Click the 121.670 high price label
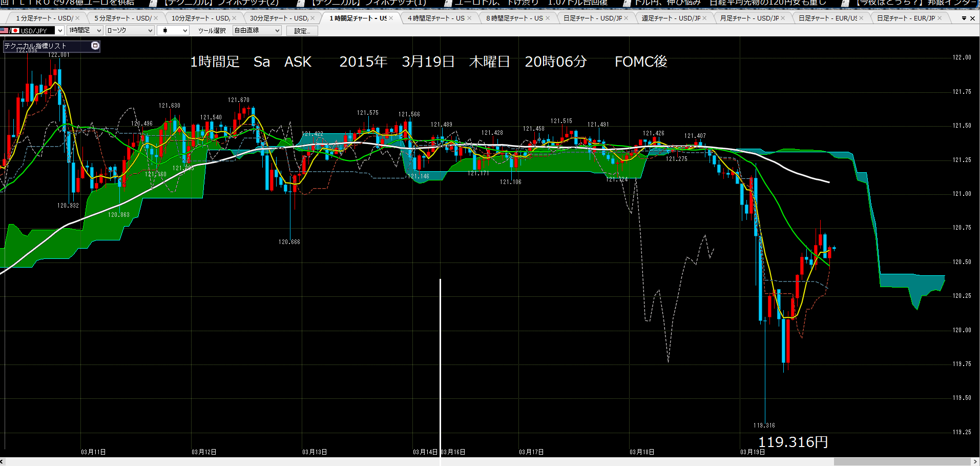Image resolution: width=980 pixels, height=466 pixels. (239, 100)
